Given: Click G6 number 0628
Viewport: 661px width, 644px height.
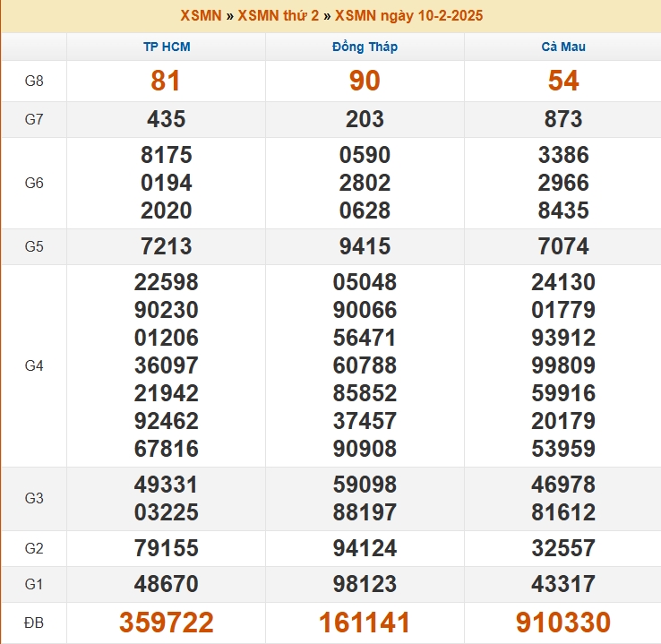Looking at the screenshot, I should coord(365,210).
